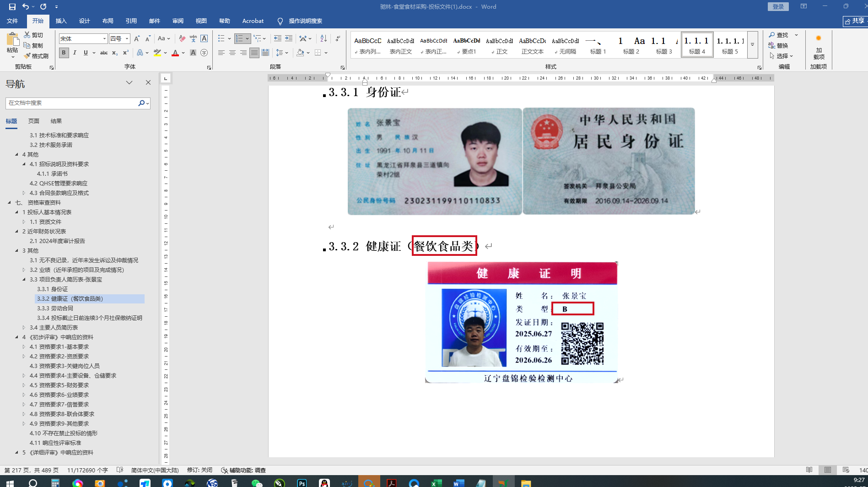Screen dimensions: 868x487
Task: Apply the red font color swatch
Action: (x=175, y=53)
